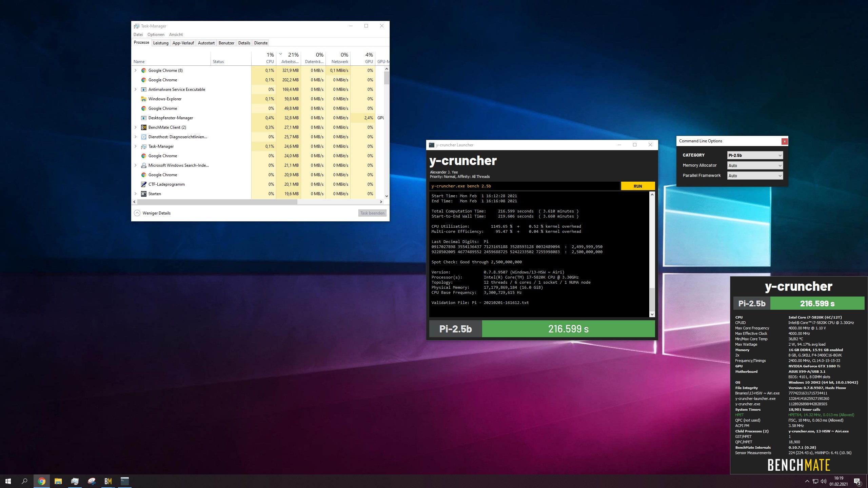
Task: Switch to the Autostart tab
Action: 206,43
